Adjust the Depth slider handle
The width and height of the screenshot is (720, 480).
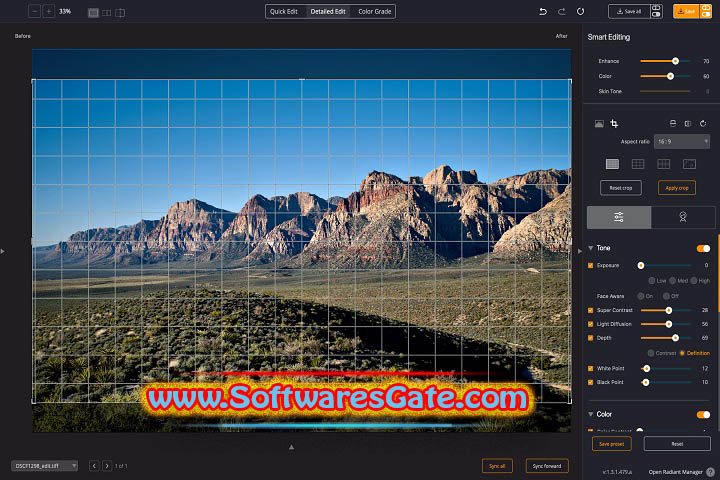(675, 338)
